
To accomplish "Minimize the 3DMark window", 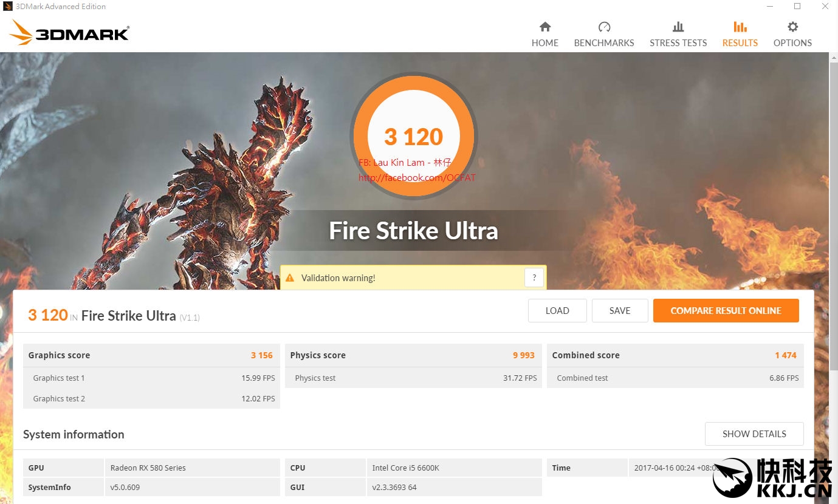I will [770, 7].
